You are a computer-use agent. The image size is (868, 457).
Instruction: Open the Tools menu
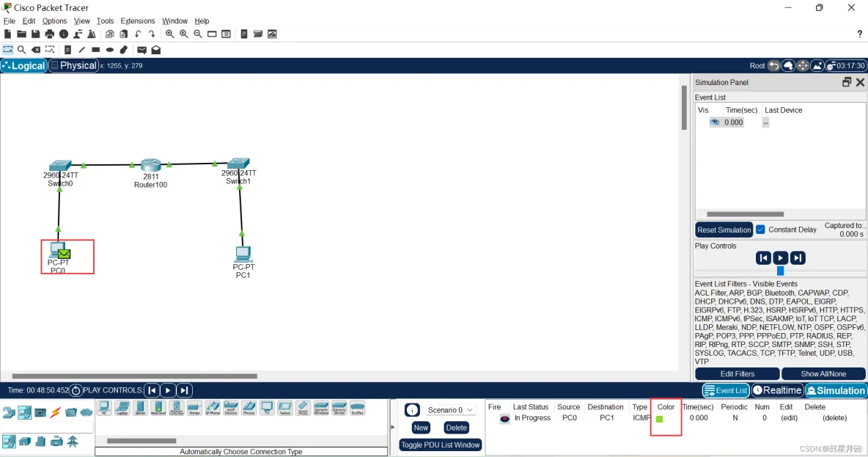pyautogui.click(x=105, y=21)
